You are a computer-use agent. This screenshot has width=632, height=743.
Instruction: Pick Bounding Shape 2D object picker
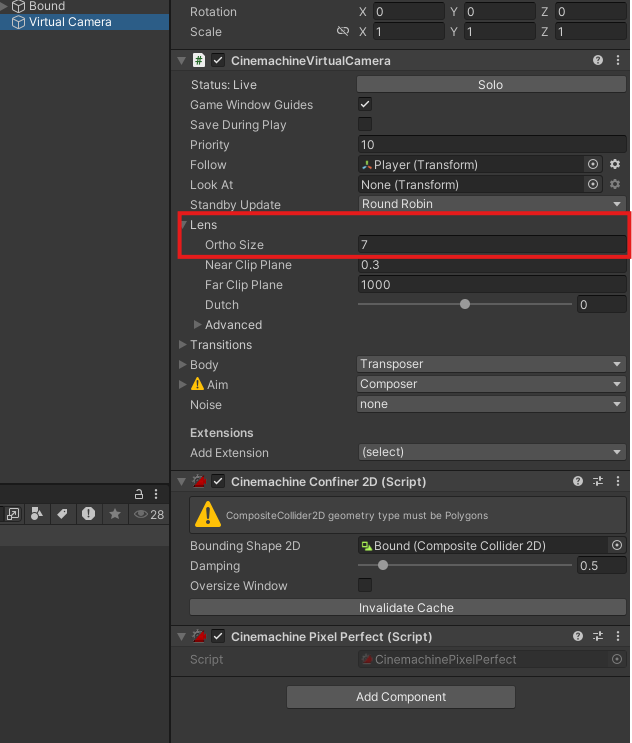[617, 545]
